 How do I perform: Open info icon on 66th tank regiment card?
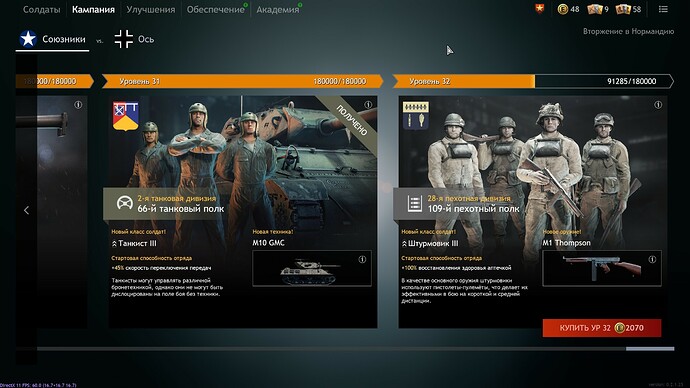tap(368, 105)
